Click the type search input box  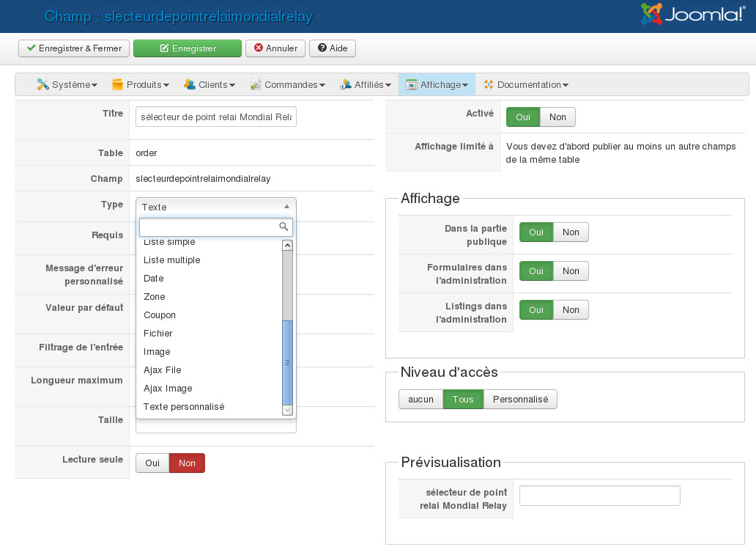point(216,227)
